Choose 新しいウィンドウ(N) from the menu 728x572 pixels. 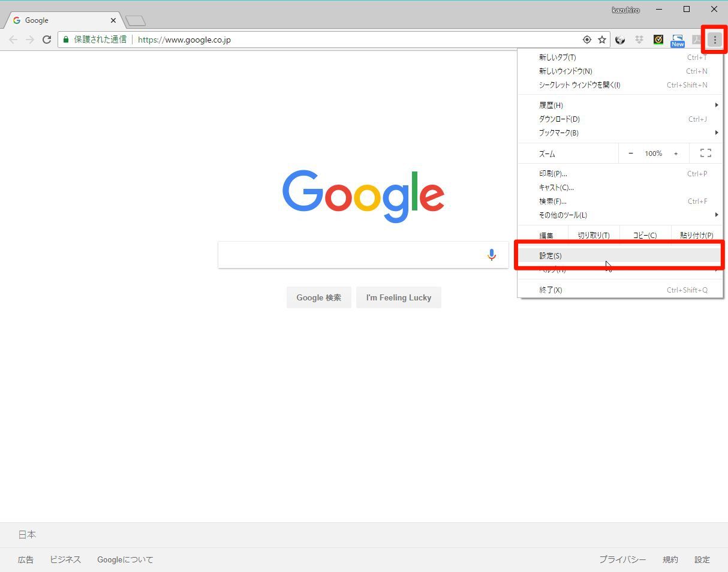coord(621,71)
